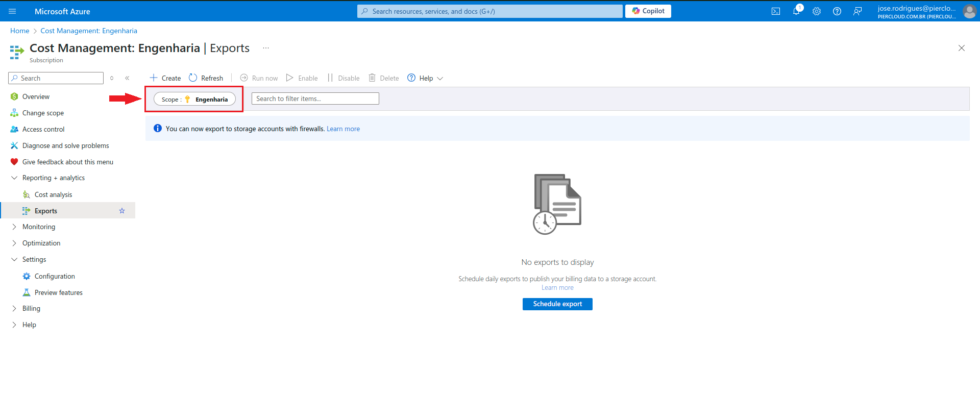Click the Schedule export button
The width and height of the screenshot is (980, 420).
coord(557,304)
